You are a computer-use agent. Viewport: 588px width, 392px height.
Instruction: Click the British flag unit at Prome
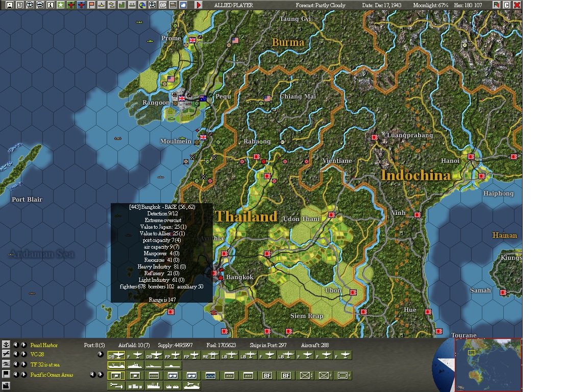click(x=192, y=40)
